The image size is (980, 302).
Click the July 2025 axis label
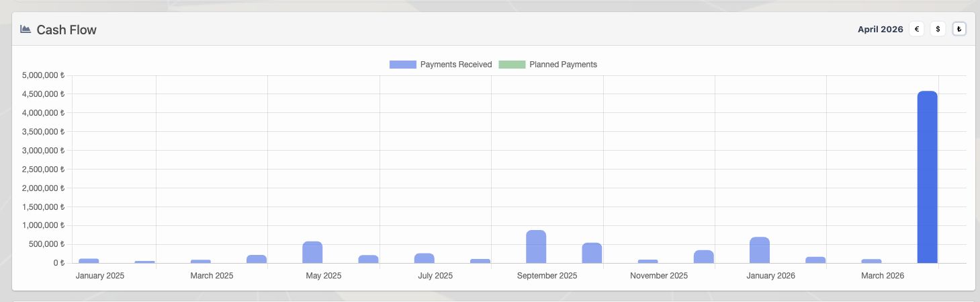click(435, 276)
